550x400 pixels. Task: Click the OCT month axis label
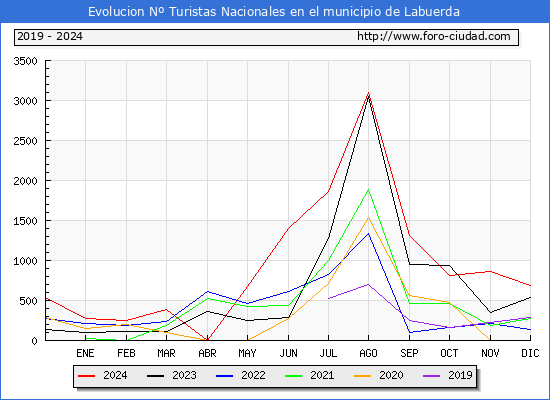pos(449,353)
